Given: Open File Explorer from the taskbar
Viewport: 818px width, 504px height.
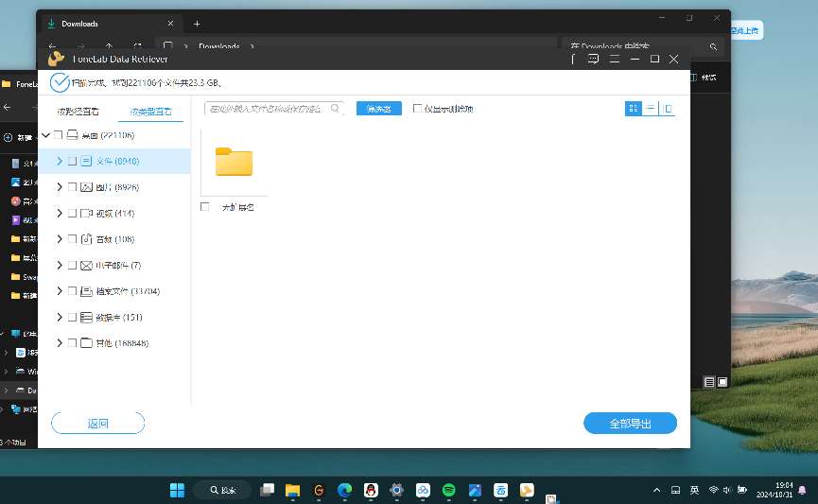Looking at the screenshot, I should pos(292,491).
